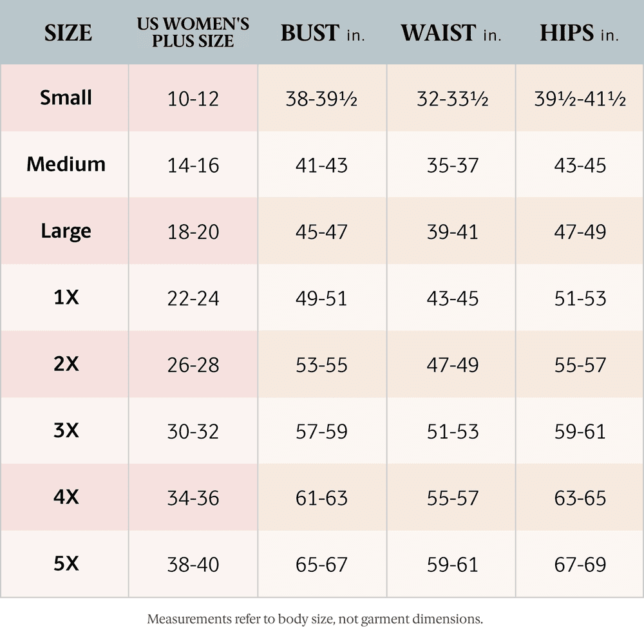Select the 1X size row label
Screen dimensions: 644x644
[66, 298]
